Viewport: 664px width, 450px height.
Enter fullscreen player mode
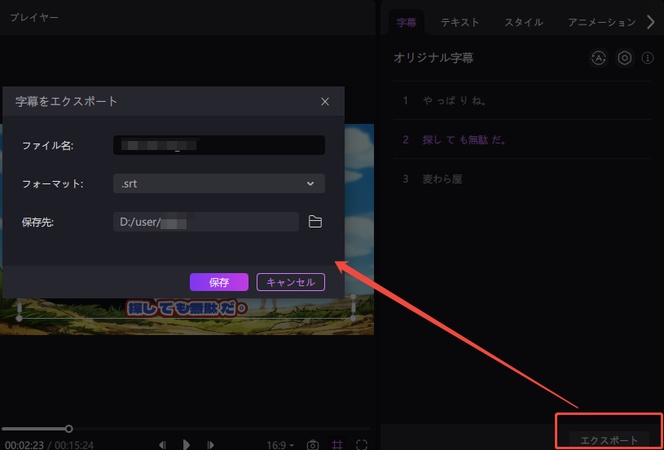coord(362,445)
